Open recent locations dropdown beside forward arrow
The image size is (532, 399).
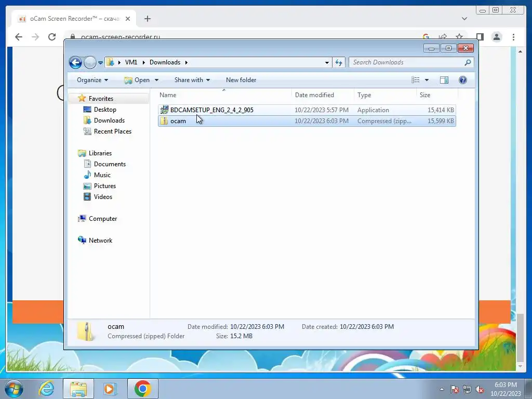(x=100, y=63)
